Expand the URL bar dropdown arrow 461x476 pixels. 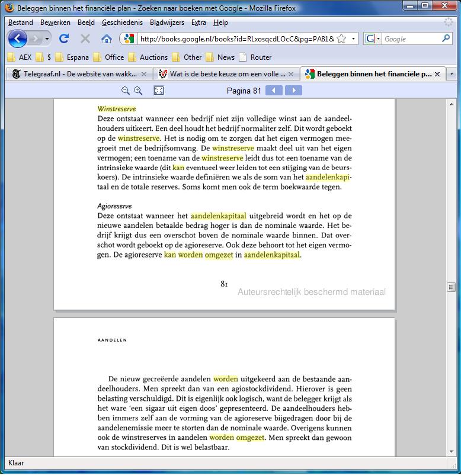pos(354,39)
